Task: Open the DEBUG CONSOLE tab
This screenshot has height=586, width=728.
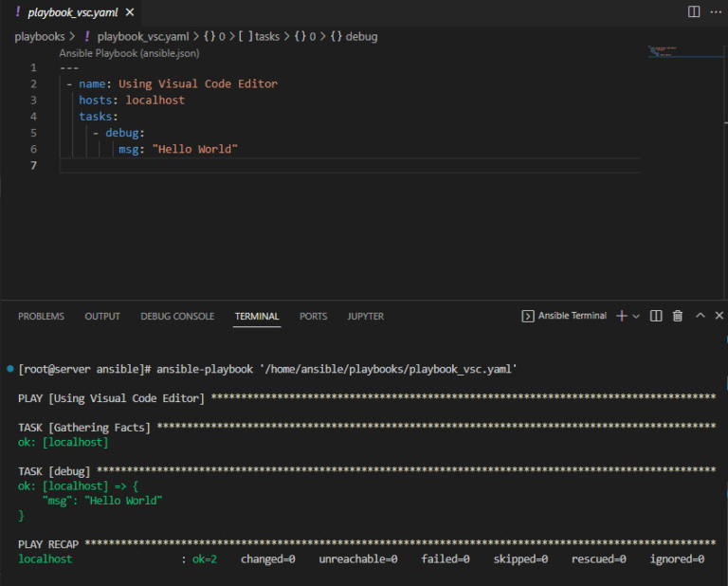Action: 177,316
